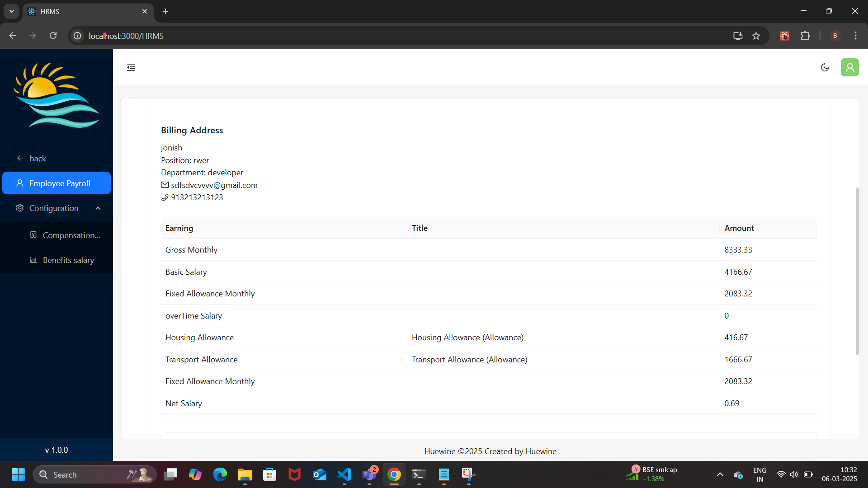The image size is (868, 488).
Task: Bookmark this page with star icon
Action: [x=756, y=36]
